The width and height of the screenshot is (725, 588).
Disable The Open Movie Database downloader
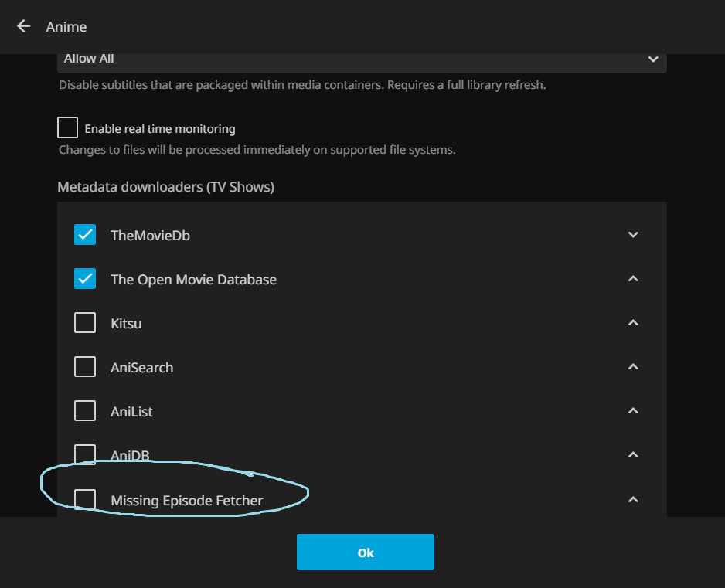85,279
